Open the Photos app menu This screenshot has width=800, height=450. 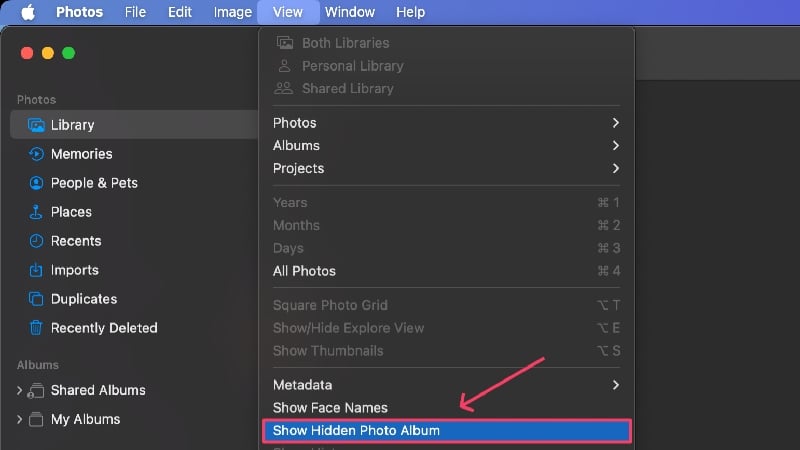click(79, 12)
